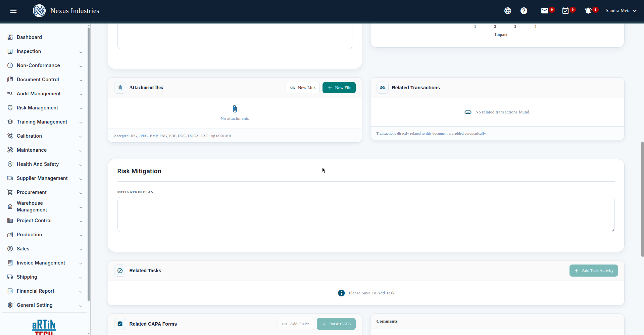The width and height of the screenshot is (644, 335).
Task: Open Training Management menu item
Action: point(45,122)
